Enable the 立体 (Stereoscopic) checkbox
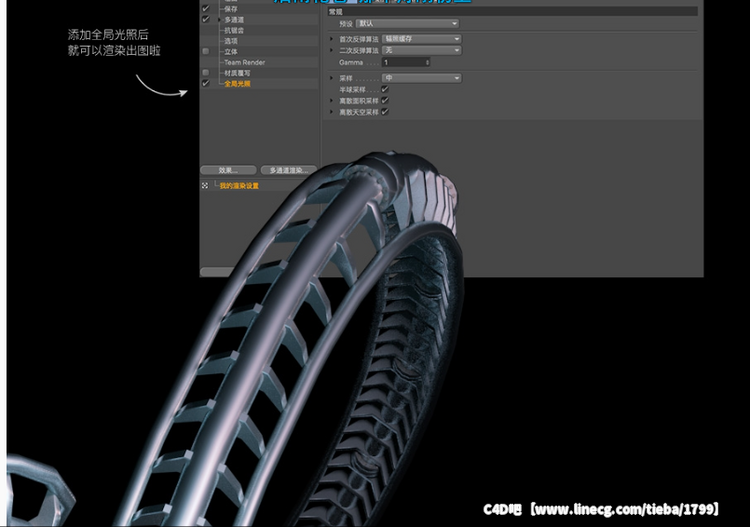750x527 pixels. click(x=206, y=51)
